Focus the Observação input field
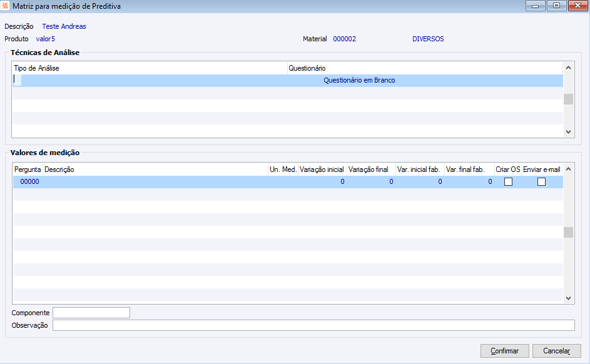 [313, 325]
